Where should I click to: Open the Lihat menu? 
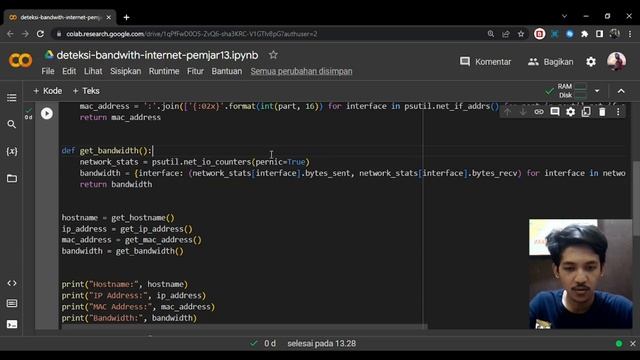93,71
